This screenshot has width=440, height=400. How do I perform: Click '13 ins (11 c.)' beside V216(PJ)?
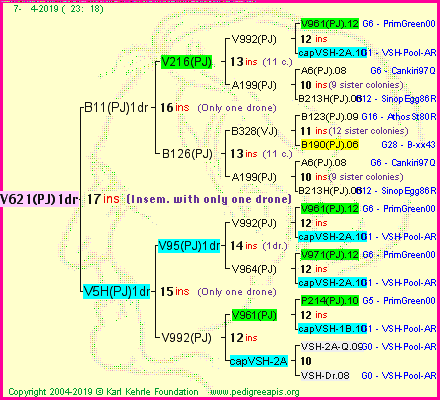261,62
